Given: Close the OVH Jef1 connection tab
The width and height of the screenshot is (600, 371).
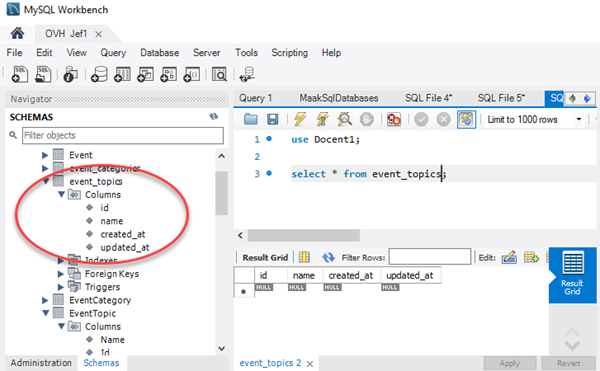Looking at the screenshot, I should coord(98,34).
